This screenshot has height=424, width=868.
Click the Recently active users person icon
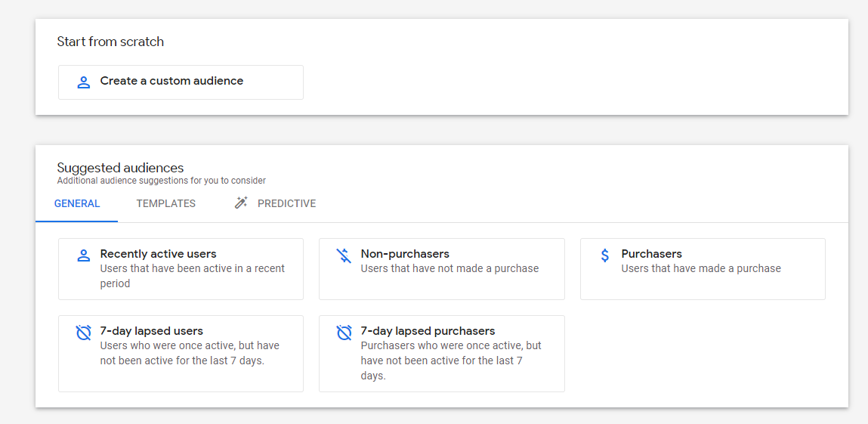tap(84, 255)
